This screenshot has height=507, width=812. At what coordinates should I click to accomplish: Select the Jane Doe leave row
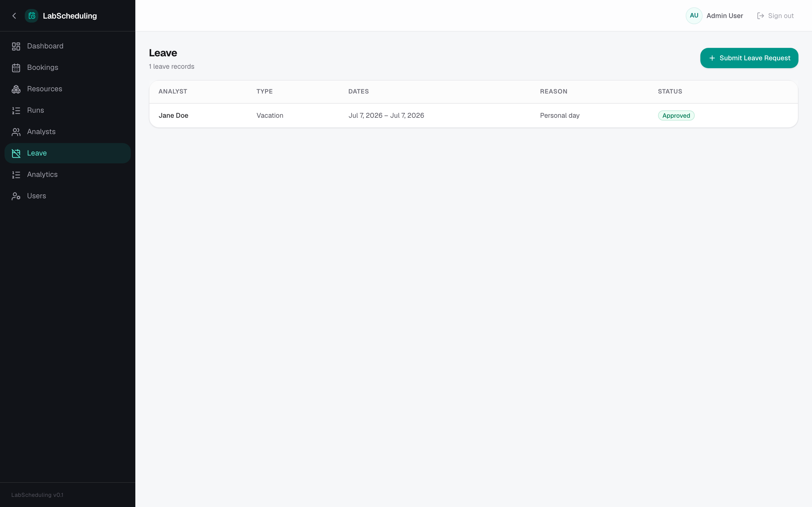pyautogui.click(x=473, y=116)
